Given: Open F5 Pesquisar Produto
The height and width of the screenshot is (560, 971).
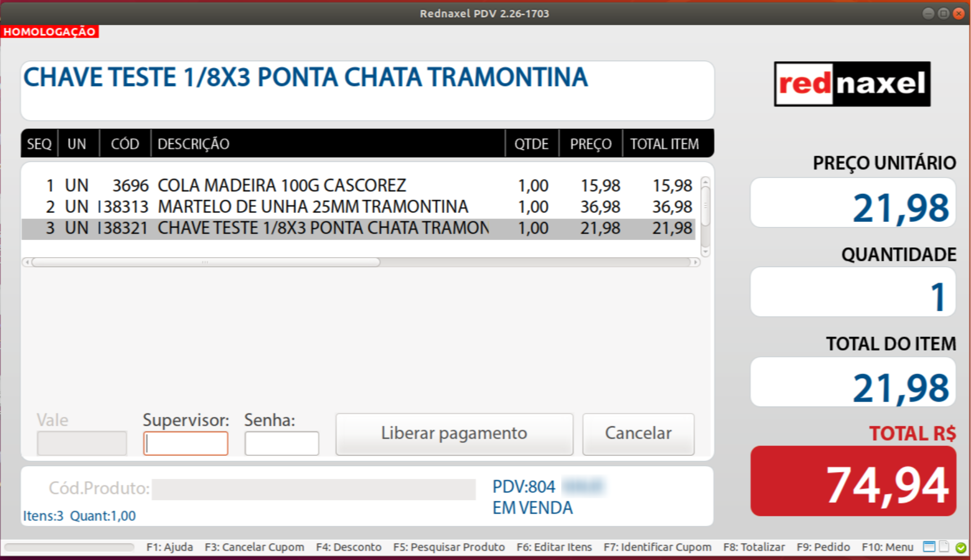Looking at the screenshot, I should tap(449, 547).
